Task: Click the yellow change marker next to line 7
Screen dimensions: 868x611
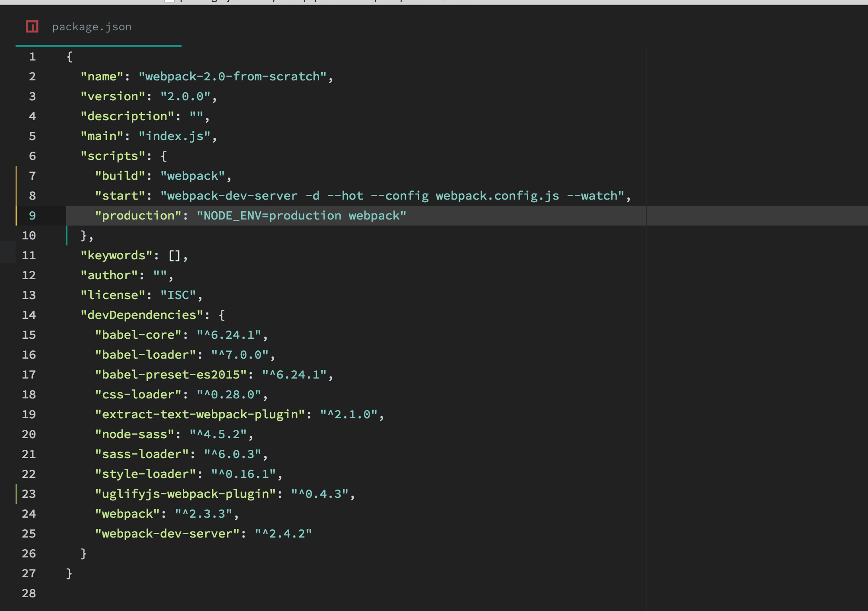Action: coord(16,175)
